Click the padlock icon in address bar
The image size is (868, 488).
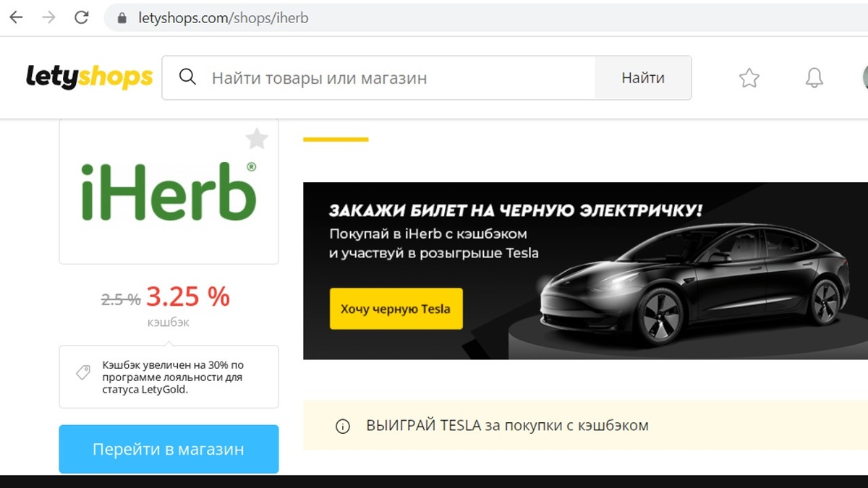click(x=122, y=18)
